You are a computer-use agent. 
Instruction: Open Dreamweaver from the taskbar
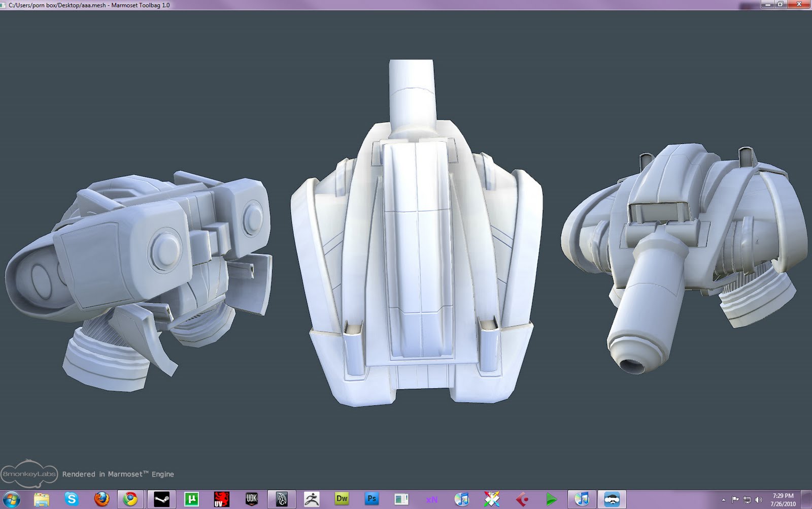(x=343, y=499)
